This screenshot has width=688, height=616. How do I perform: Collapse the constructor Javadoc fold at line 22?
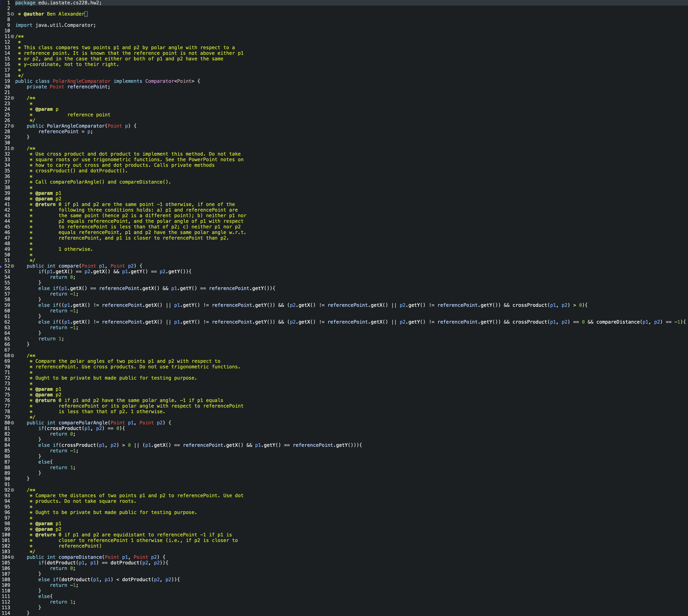[13, 98]
